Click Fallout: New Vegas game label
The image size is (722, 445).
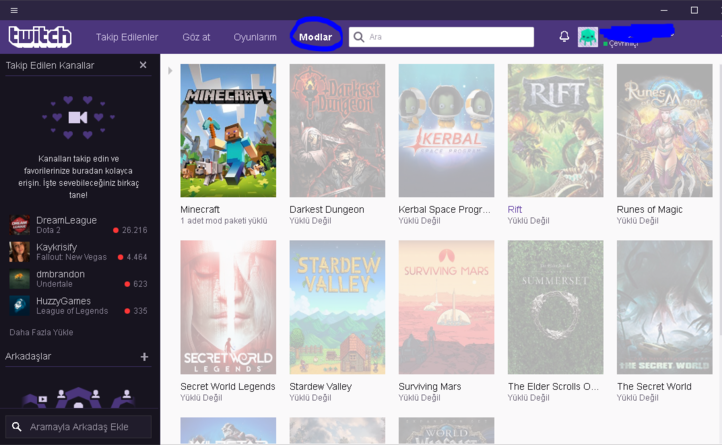(71, 257)
